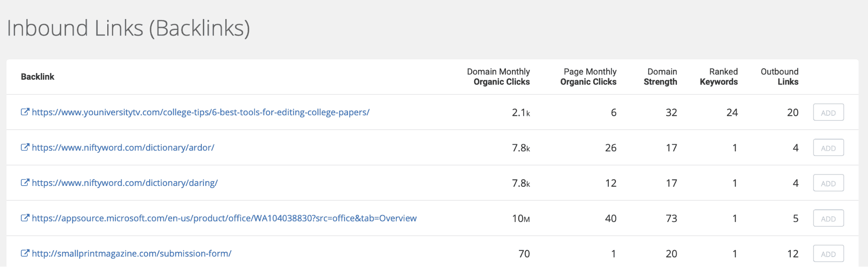Click external-link icon beside niftyword ardor URL

tap(25, 147)
